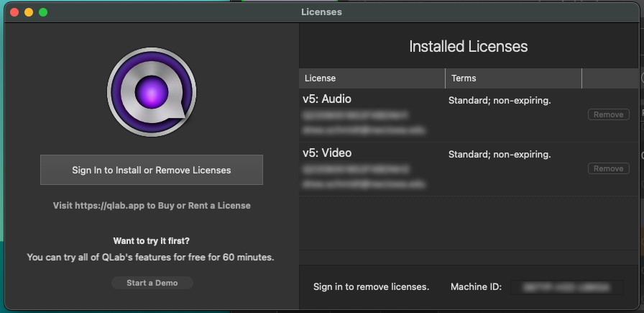
Task: Click the 'Machine ID:' label
Action: (x=476, y=287)
